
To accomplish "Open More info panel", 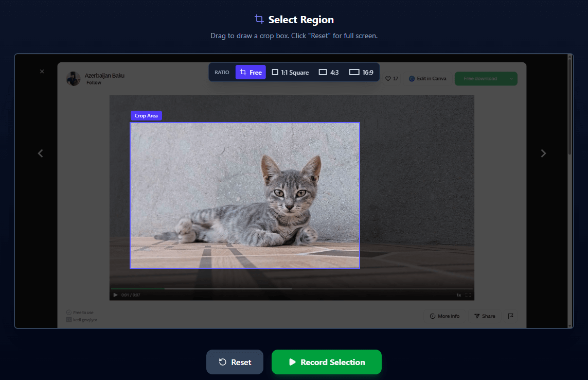I will (x=445, y=316).
